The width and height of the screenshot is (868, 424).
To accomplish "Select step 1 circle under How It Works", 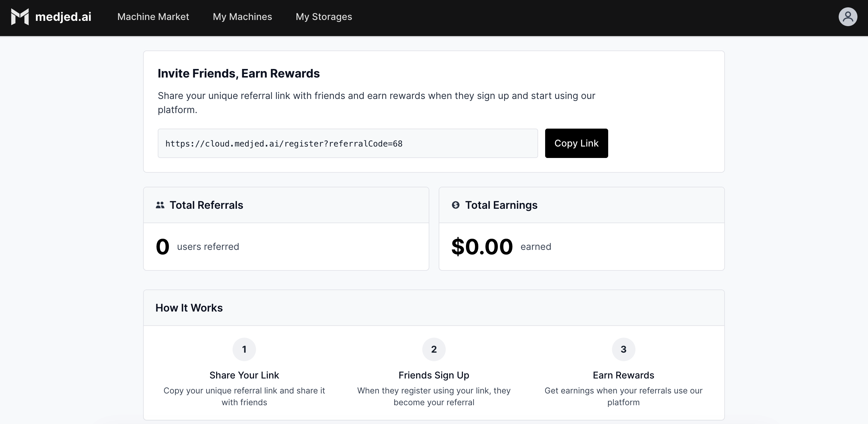I will pyautogui.click(x=244, y=349).
